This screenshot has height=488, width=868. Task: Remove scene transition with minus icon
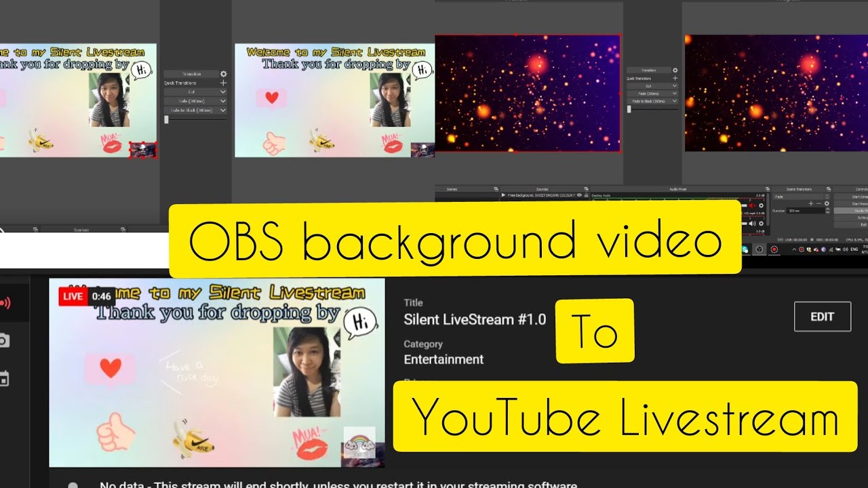click(818, 203)
